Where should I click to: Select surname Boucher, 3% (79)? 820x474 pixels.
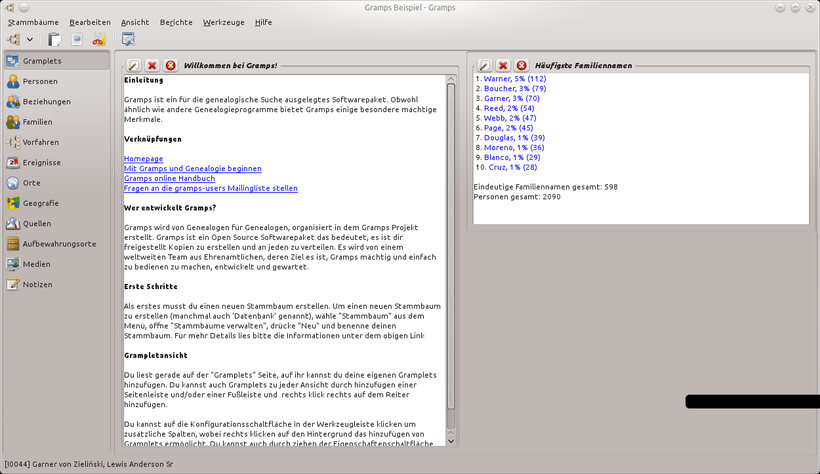click(515, 89)
